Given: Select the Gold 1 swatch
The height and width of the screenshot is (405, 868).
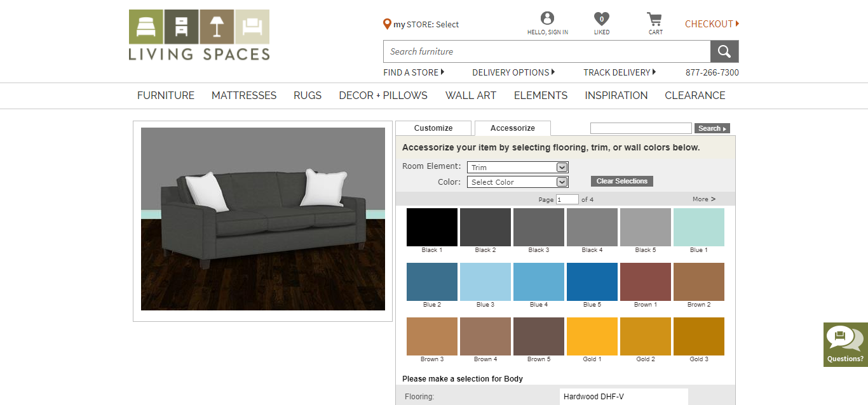Looking at the screenshot, I should (592, 336).
